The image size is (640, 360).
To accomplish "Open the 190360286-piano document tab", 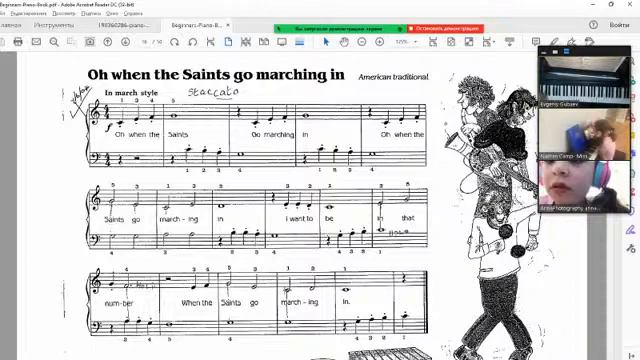I will point(124,25).
